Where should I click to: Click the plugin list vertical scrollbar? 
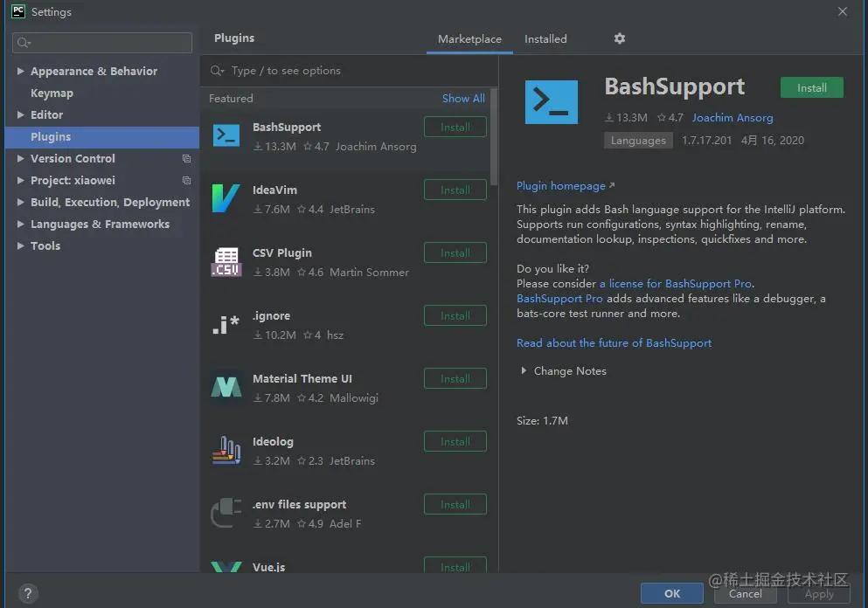(494, 137)
